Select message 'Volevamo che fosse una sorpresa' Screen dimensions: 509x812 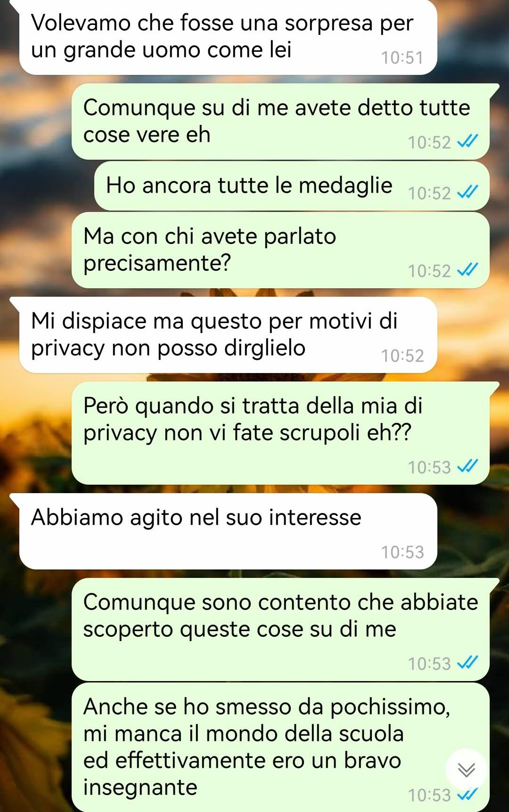pos(228,37)
